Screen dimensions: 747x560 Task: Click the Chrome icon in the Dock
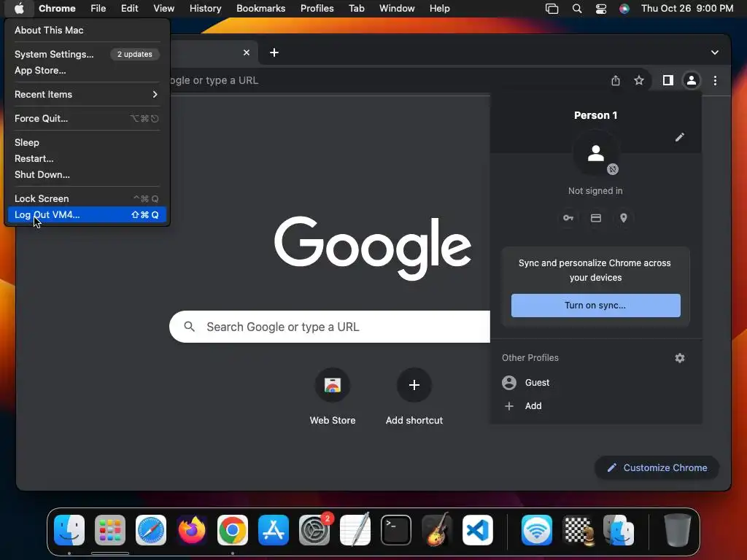point(233,530)
